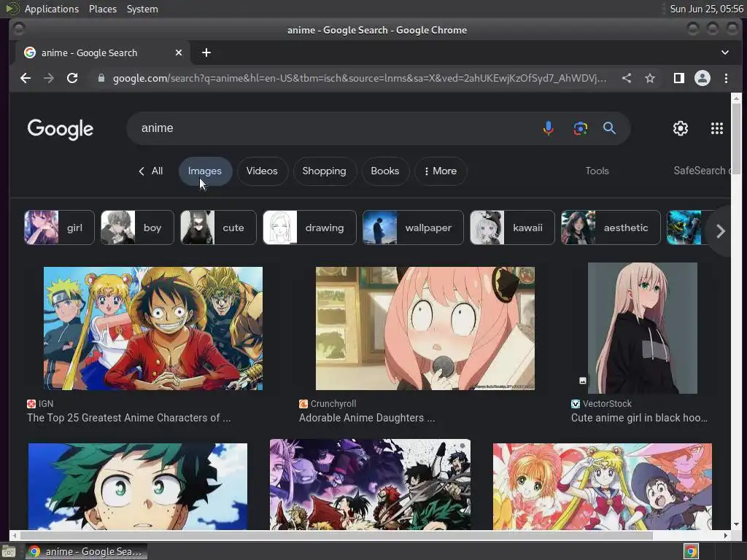The image size is (747, 560).
Task: Go back to previous page in Chrome
Action: click(26, 78)
